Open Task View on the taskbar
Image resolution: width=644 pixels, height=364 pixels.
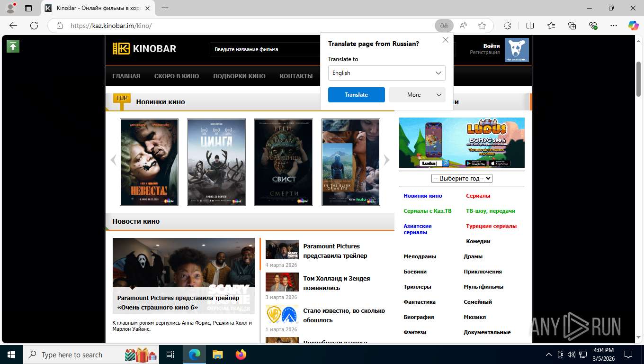pyautogui.click(x=170, y=355)
